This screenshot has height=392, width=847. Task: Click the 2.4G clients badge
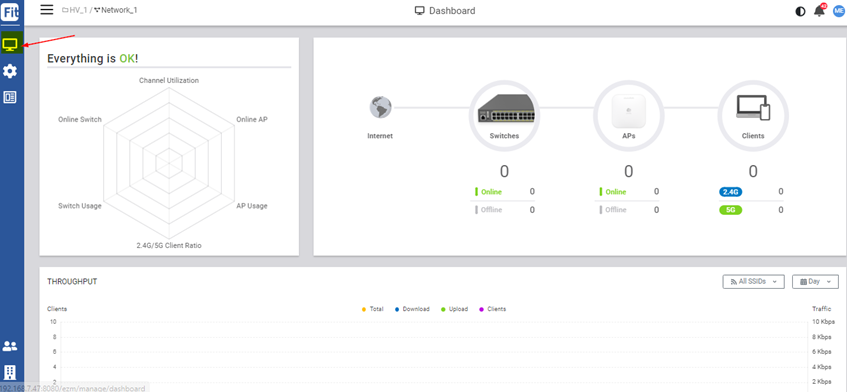pyautogui.click(x=730, y=192)
